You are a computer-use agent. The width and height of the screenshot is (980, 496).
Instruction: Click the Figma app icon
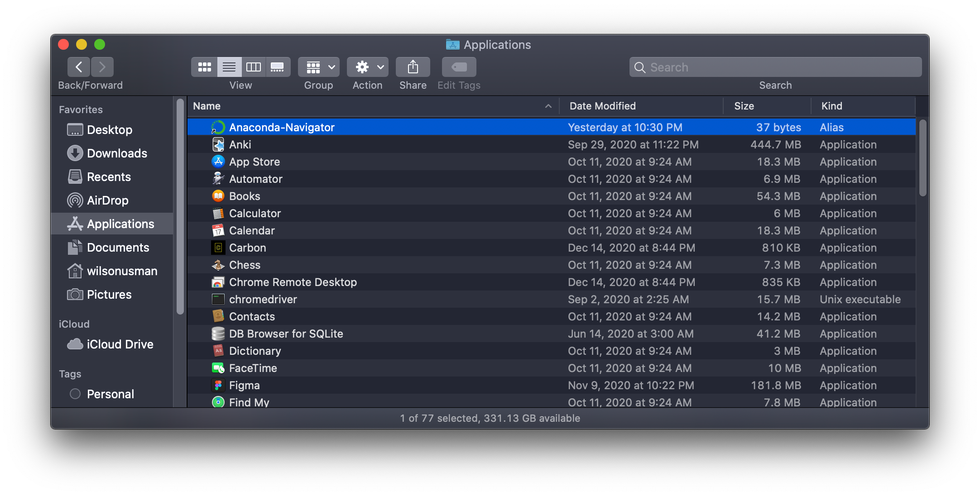(x=218, y=385)
